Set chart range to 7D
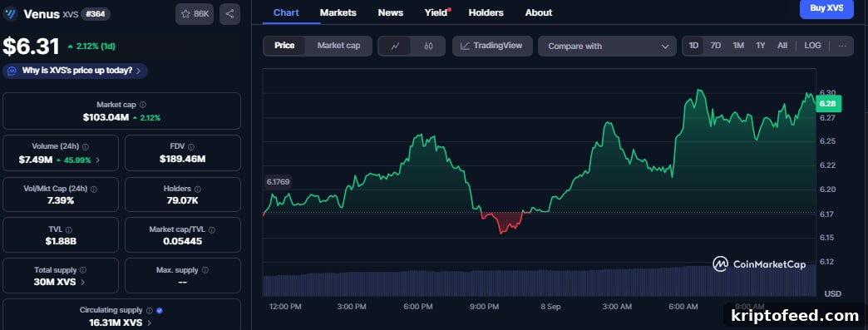This screenshot has width=868, height=330. point(715,46)
